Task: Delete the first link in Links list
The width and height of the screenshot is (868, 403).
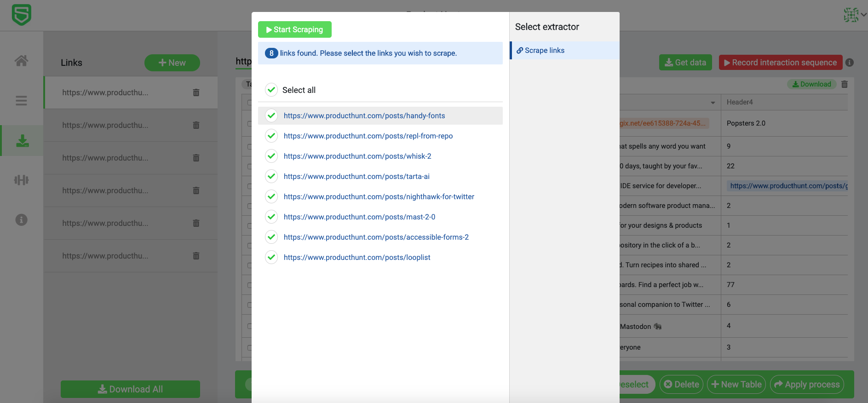Action: pyautogui.click(x=196, y=92)
